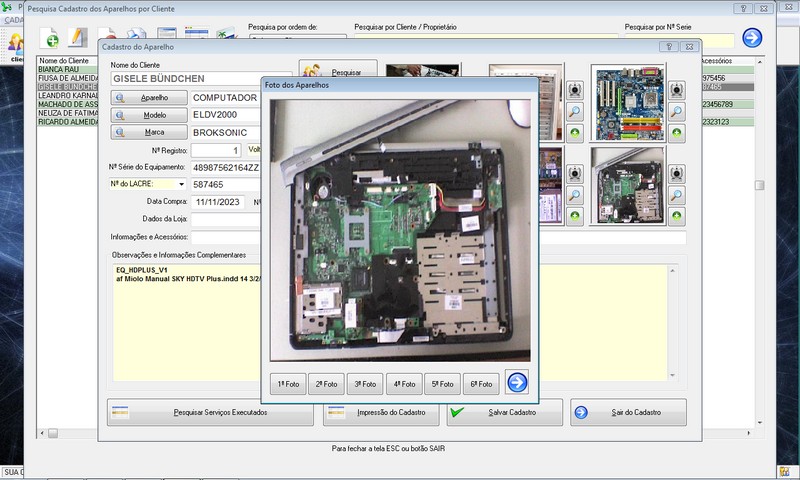
Task: Click the Nº Registro field
Action: point(216,150)
